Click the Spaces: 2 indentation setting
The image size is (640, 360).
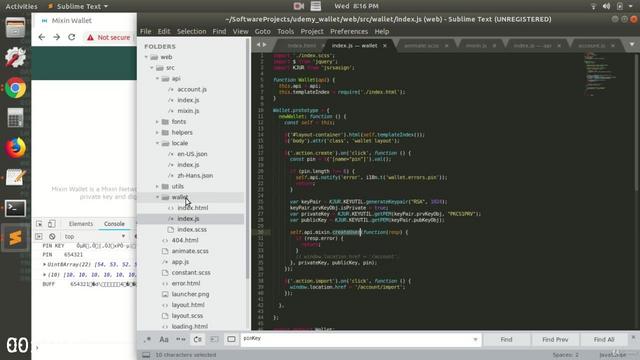565,355
